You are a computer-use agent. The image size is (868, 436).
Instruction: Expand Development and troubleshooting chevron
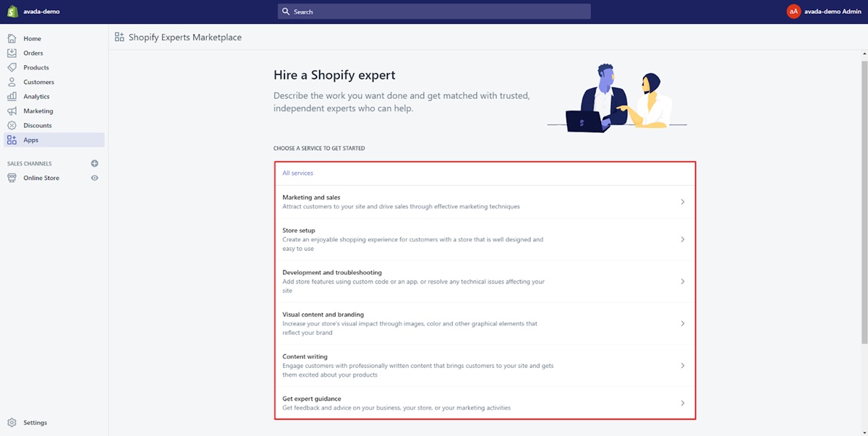[x=683, y=281]
